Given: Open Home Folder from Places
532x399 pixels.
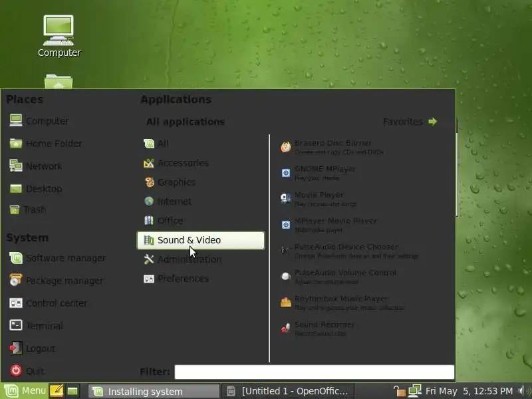Looking at the screenshot, I should click(x=45, y=144).
